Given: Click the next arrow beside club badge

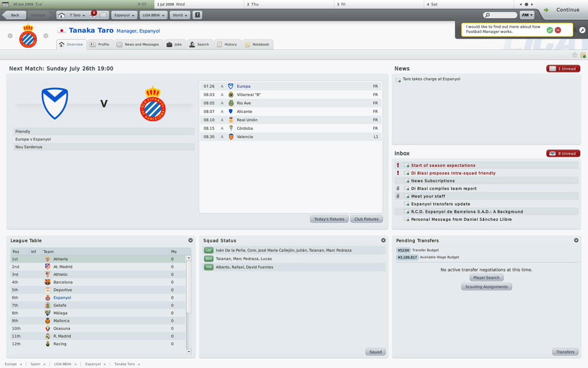Looking at the screenshot, I should 45,35.
